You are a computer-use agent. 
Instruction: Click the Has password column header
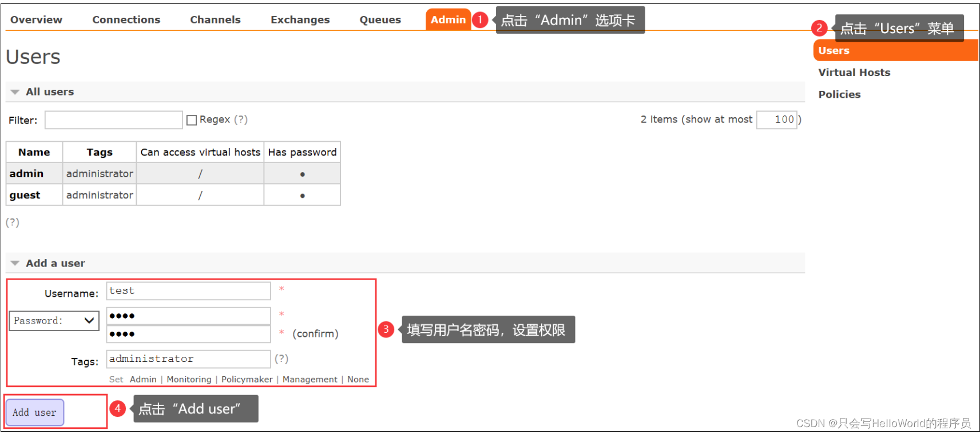[x=302, y=152]
